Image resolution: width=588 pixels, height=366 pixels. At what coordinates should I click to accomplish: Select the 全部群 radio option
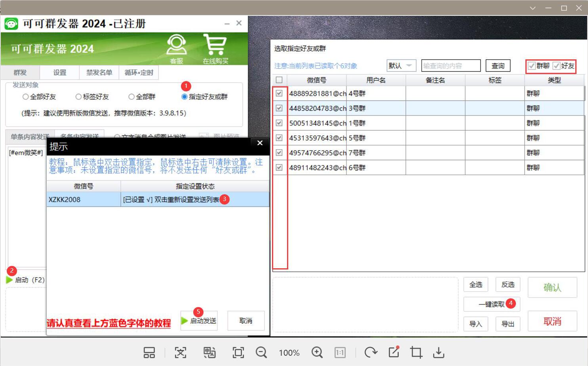[x=142, y=97]
